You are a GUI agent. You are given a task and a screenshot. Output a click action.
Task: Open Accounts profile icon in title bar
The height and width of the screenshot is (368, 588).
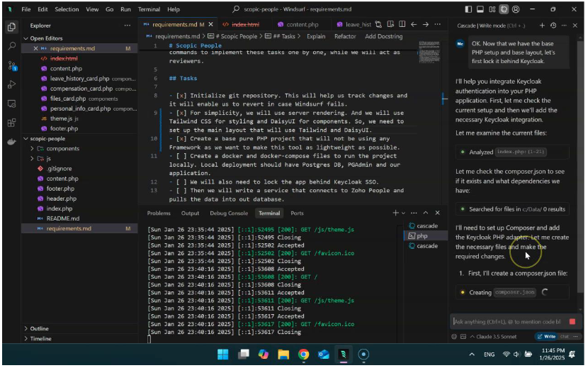[x=516, y=9]
